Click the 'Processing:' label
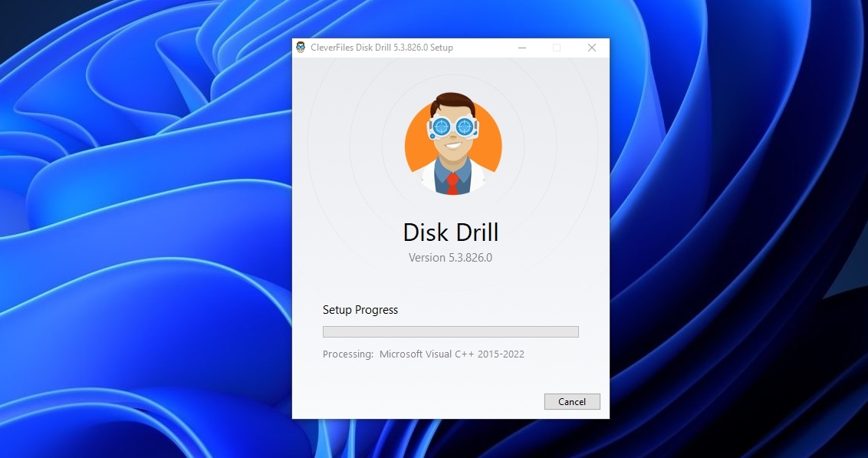Viewport: 868px width, 458px height. tap(348, 354)
